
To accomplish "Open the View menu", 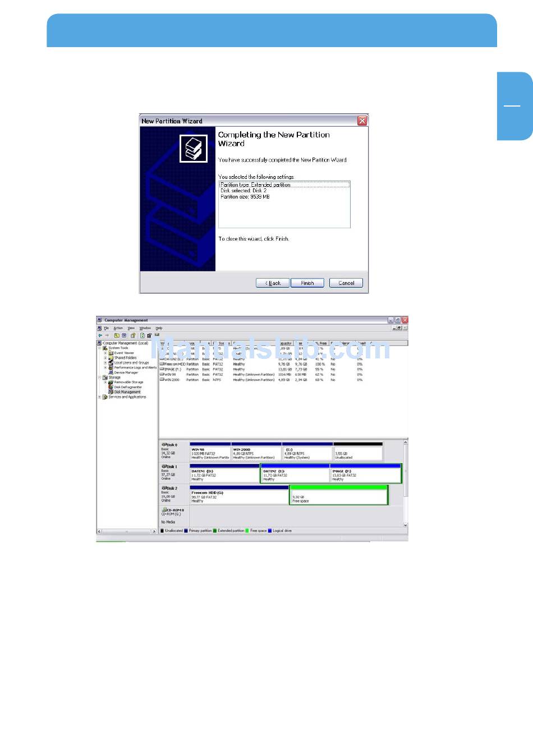I will click(x=131, y=328).
